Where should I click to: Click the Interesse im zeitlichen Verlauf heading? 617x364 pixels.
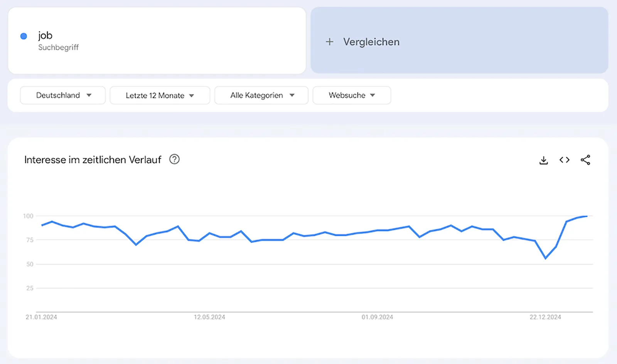(x=93, y=160)
